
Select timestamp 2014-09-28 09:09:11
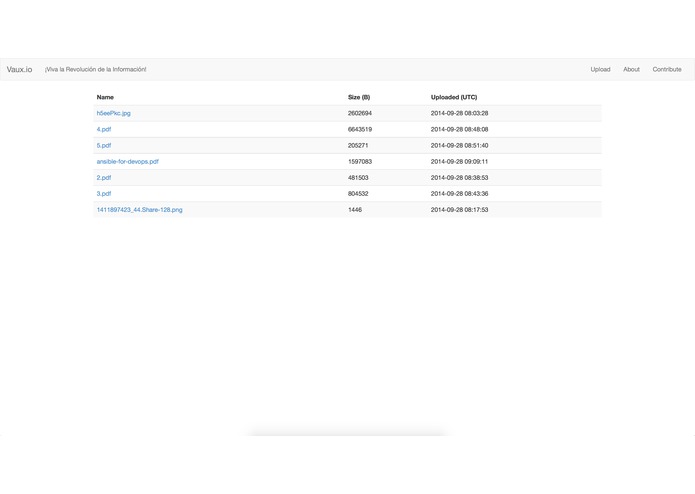[459, 162]
